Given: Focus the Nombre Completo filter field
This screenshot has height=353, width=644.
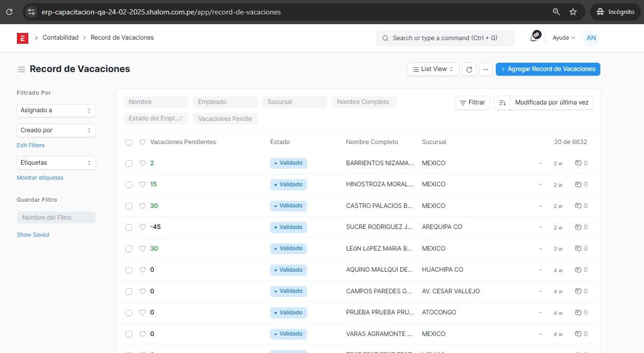Looking at the screenshot, I should [x=364, y=102].
